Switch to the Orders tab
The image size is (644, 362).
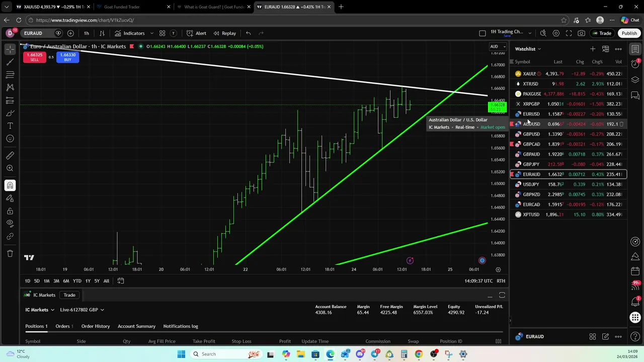pyautogui.click(x=64, y=326)
